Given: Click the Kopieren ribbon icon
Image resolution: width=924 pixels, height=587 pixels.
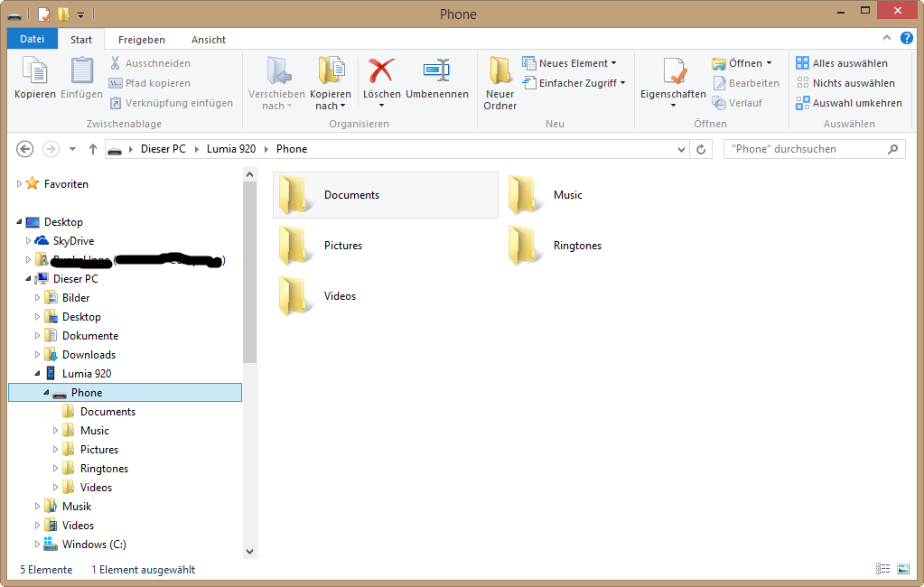Looking at the screenshot, I should click(34, 70).
